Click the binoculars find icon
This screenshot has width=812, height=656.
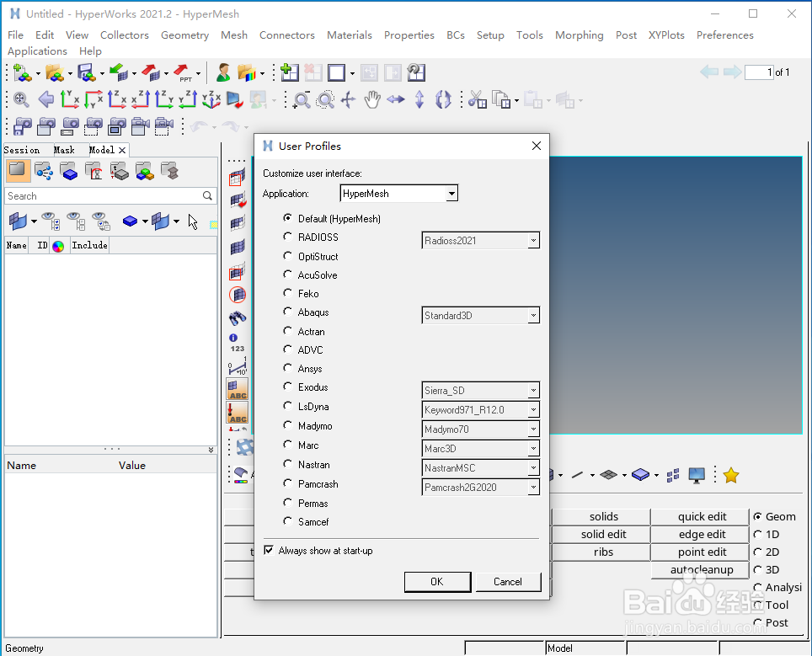click(x=238, y=318)
